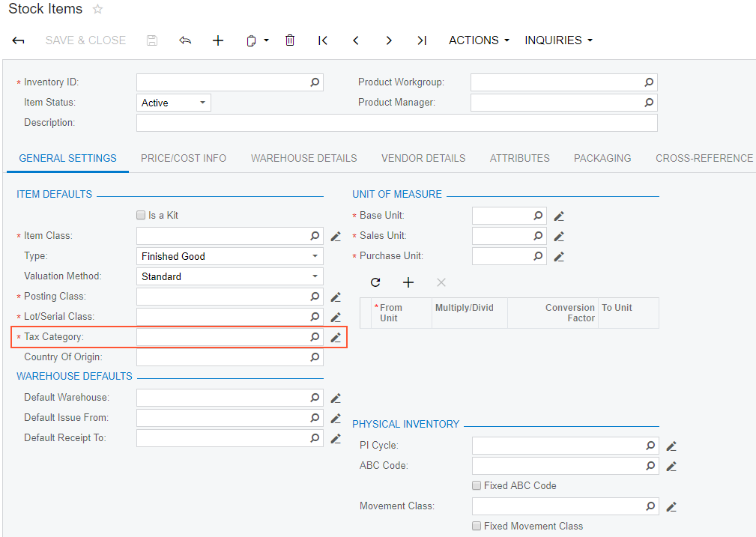Switch to the Price/Cost Info tab
The height and width of the screenshot is (537, 756).
point(184,158)
